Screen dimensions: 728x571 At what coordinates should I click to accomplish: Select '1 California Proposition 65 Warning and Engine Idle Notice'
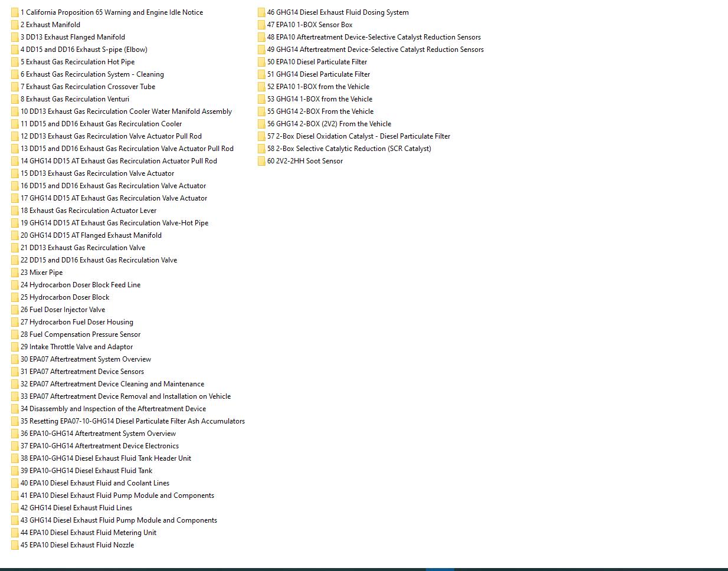(112, 12)
